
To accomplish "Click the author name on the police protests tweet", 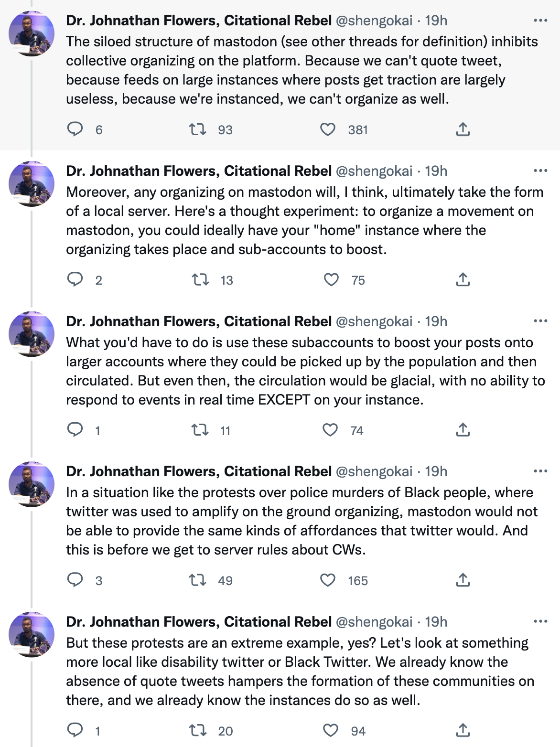I will point(199,471).
